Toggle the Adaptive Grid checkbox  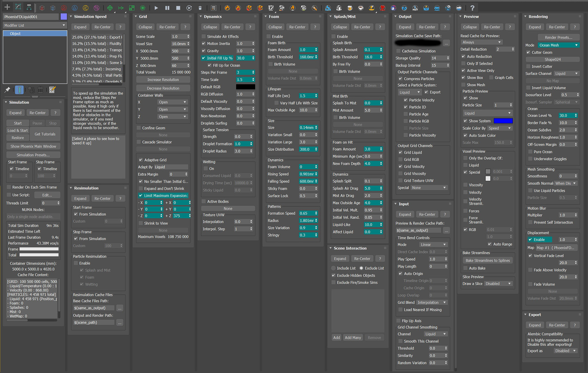point(141,160)
